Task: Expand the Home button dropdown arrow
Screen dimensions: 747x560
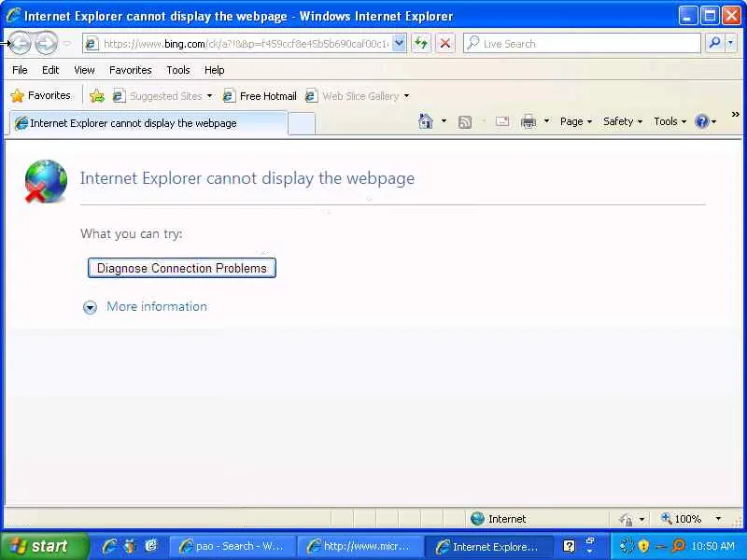Action: 444,121
